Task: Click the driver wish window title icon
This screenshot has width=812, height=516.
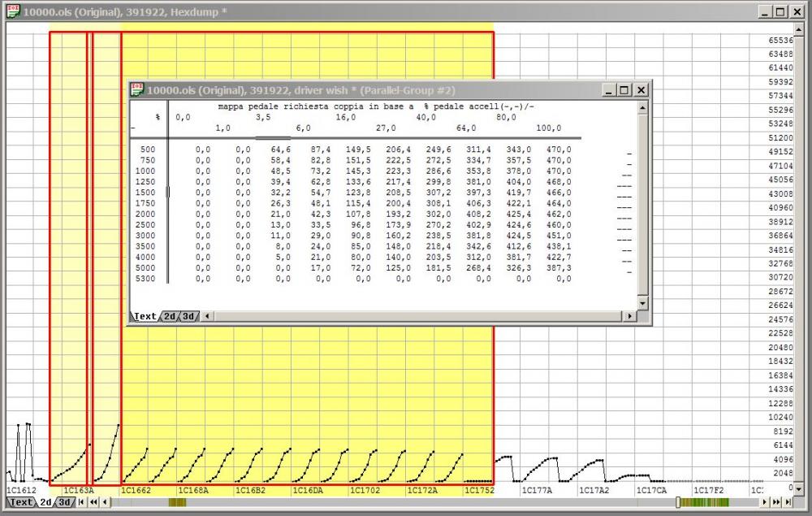Action: 137,89
